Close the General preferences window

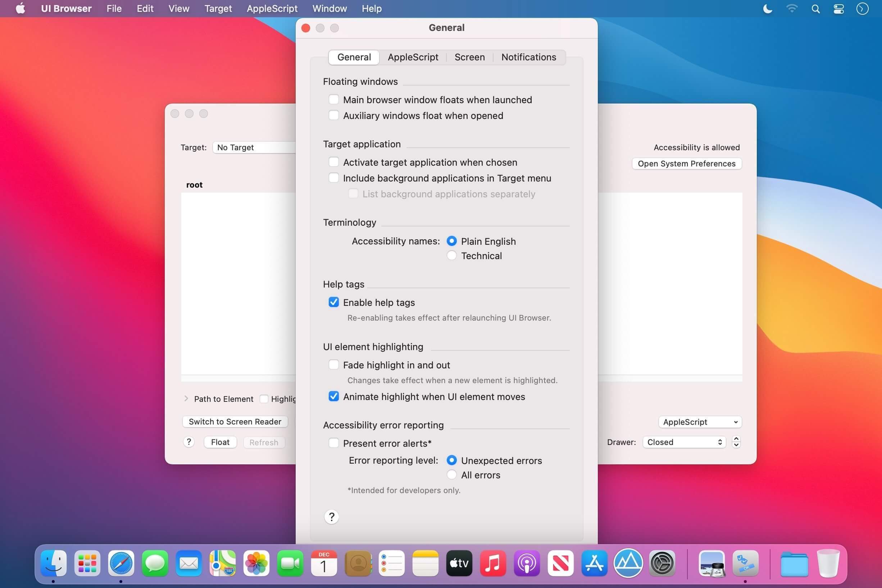(306, 28)
